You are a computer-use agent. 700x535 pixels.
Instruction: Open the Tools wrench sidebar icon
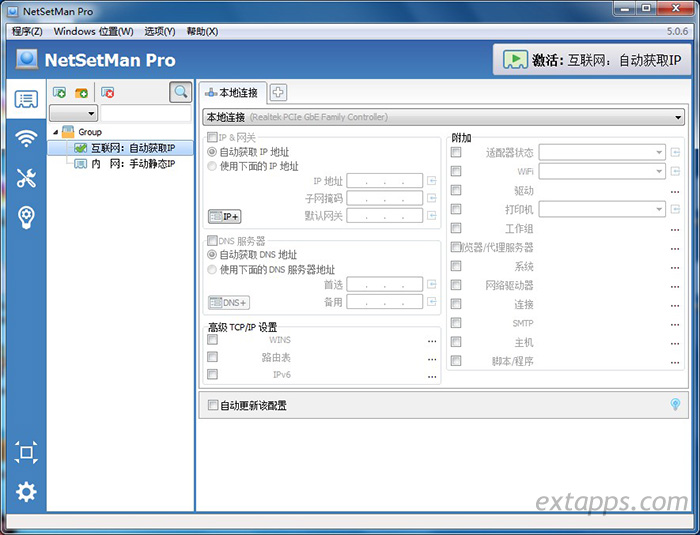(x=26, y=178)
